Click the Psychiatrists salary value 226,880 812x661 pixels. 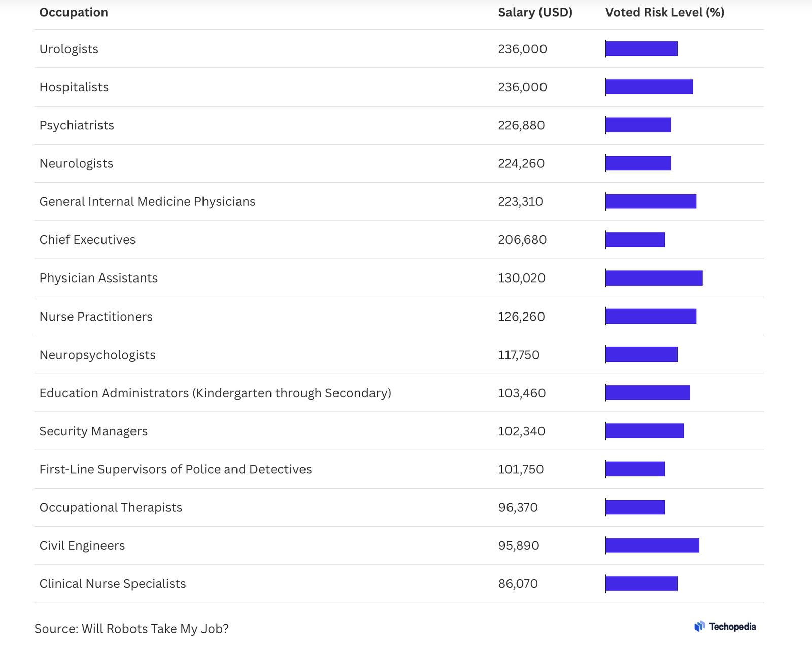pos(521,125)
